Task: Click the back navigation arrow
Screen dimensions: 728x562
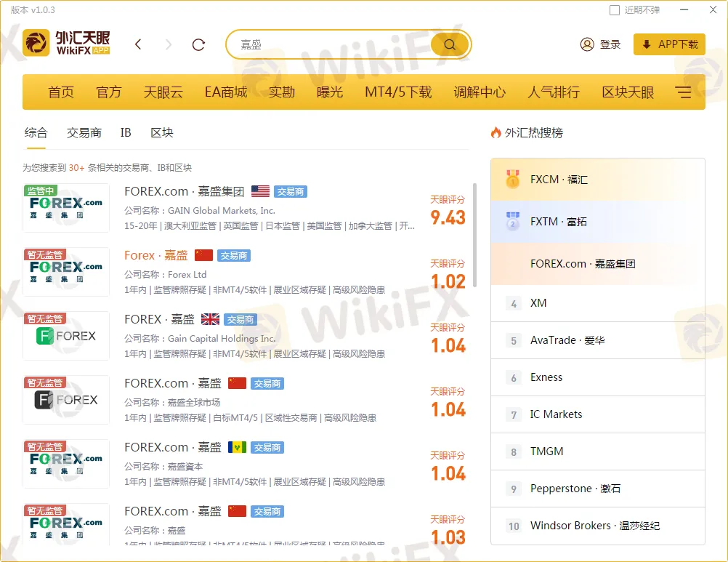Action: pos(138,44)
